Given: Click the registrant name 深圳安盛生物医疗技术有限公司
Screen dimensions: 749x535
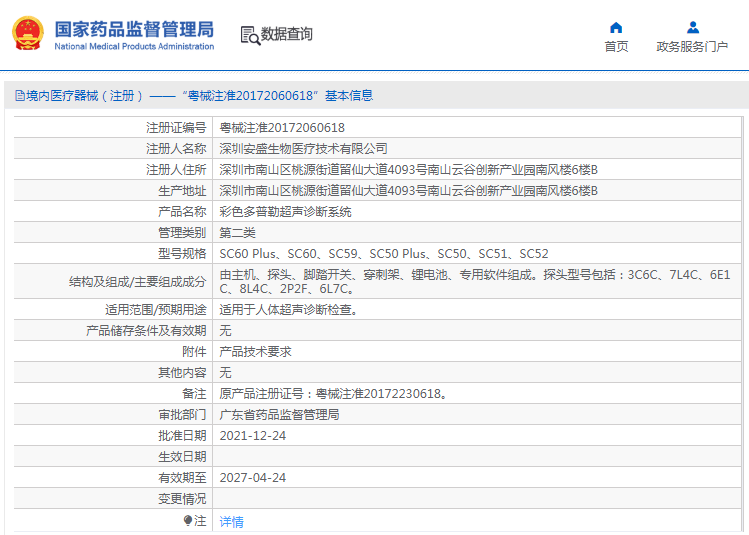Looking at the screenshot, I should click(303, 149).
